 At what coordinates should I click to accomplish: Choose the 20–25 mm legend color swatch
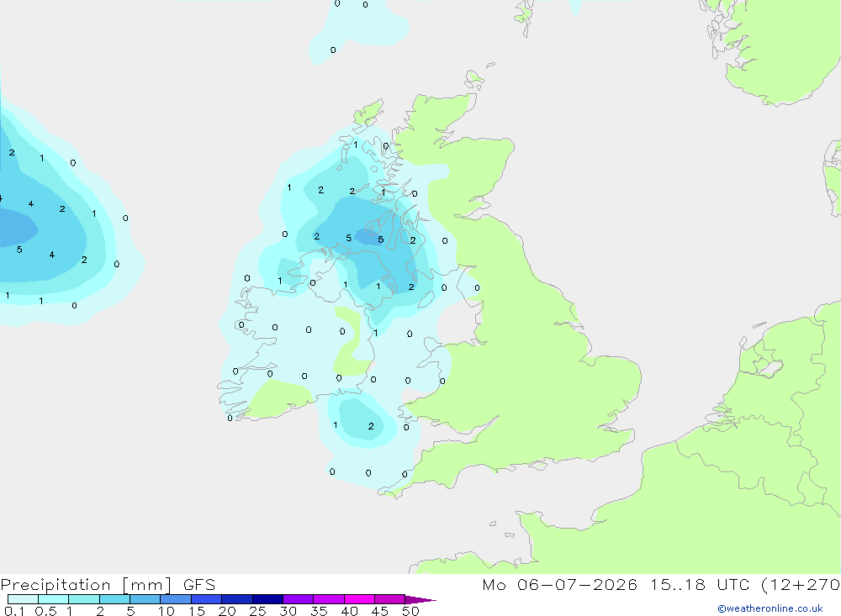coord(237,599)
